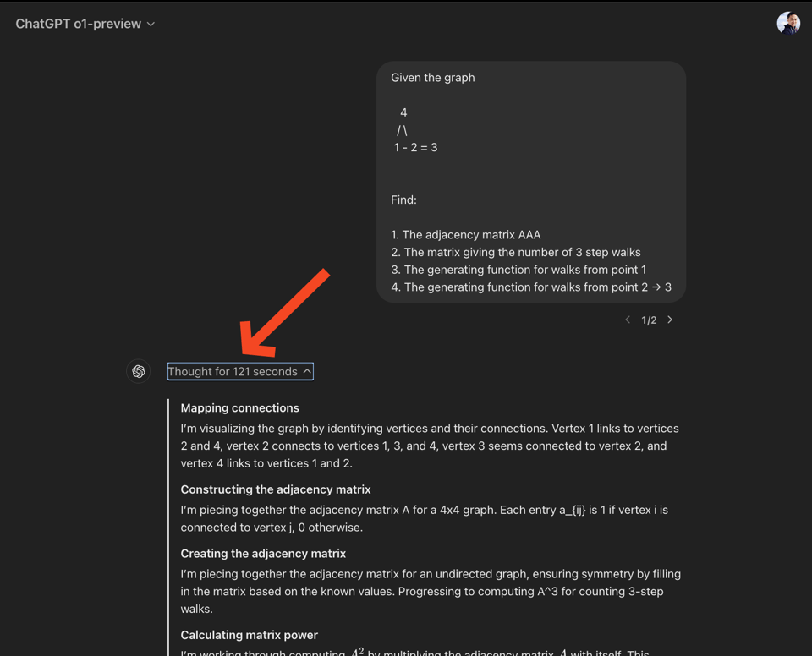Select the ChatGPT logo beside the response

[138, 371]
